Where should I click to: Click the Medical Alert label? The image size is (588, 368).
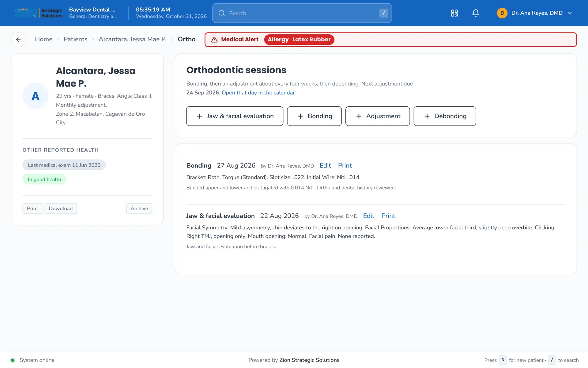(240, 39)
